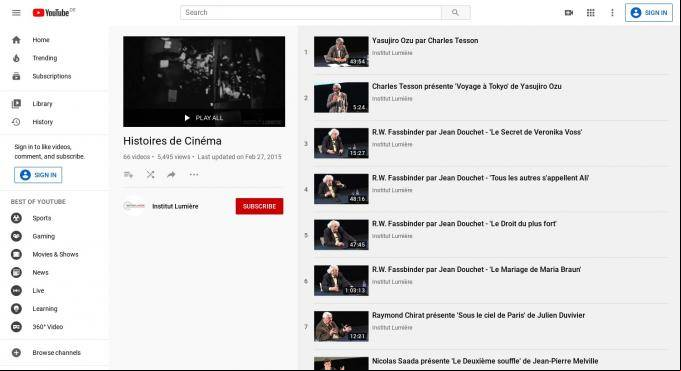Open Raymond Chirat présente 'Sous le ciel de Paris' video
Image resolution: width=681 pixels, height=371 pixels.
[478, 315]
